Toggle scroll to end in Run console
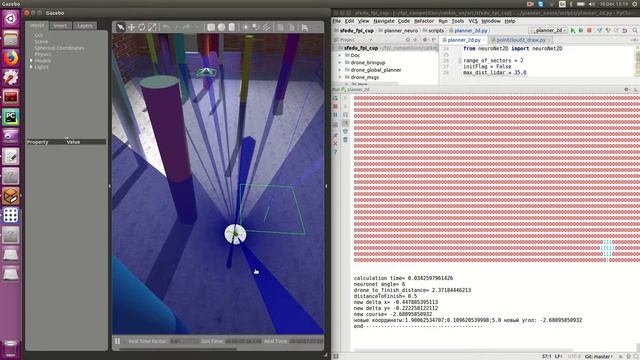Screen dimensions: 640x360 tap(345, 123)
